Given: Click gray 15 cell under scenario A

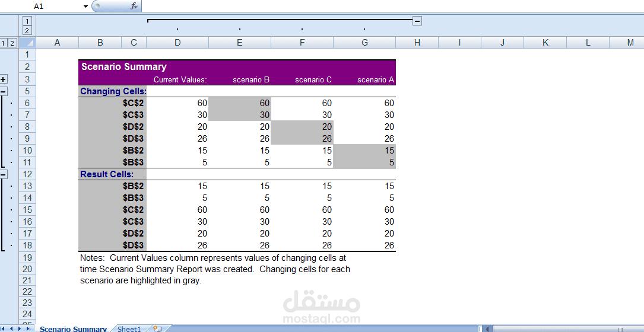Looking at the screenshot, I should (x=364, y=151).
